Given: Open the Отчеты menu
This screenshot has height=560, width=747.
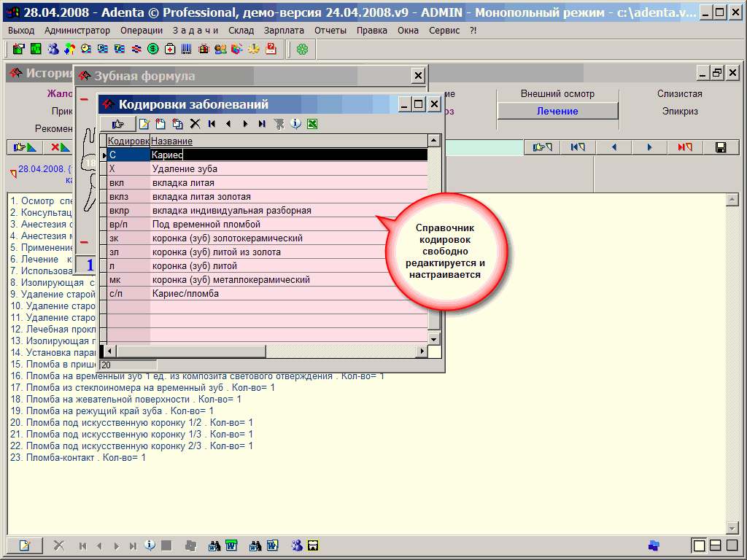Looking at the screenshot, I should pos(330,31).
